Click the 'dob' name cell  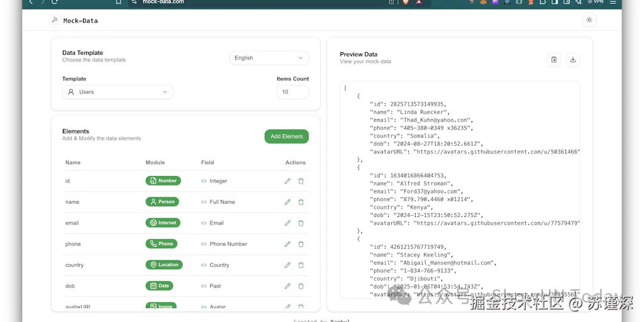point(70,286)
